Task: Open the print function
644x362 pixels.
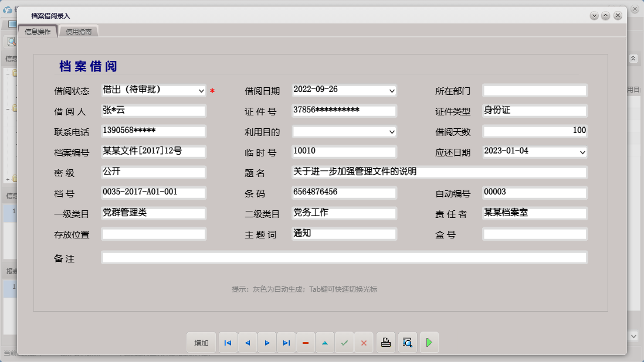Action: (x=386, y=343)
